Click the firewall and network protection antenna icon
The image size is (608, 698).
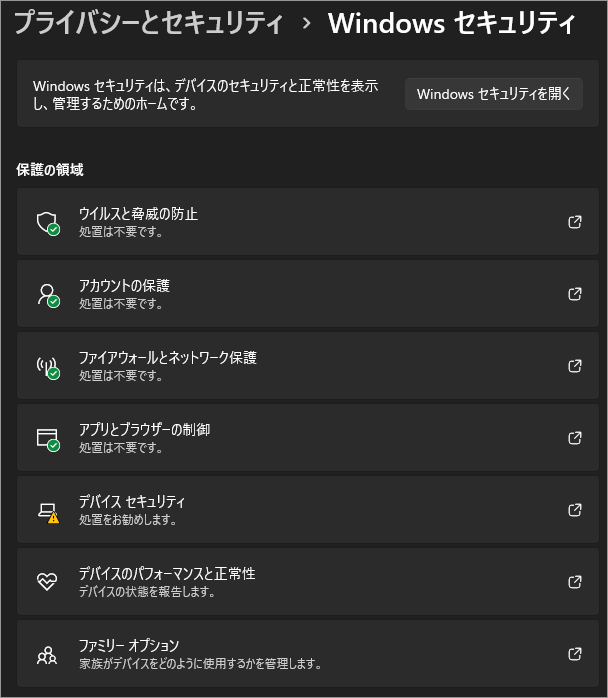pyautogui.click(x=47, y=366)
